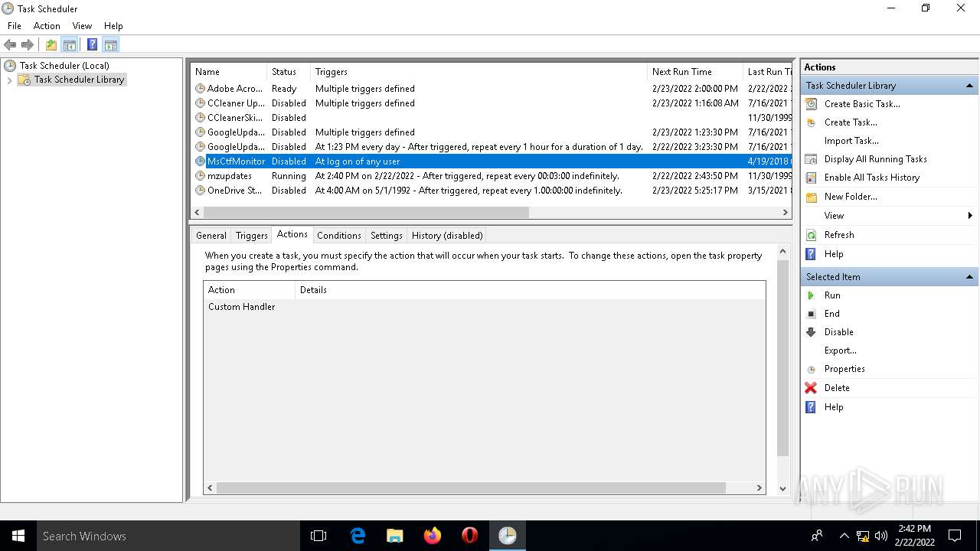Open the View menu in menu bar
The image size is (980, 551).
[82, 26]
